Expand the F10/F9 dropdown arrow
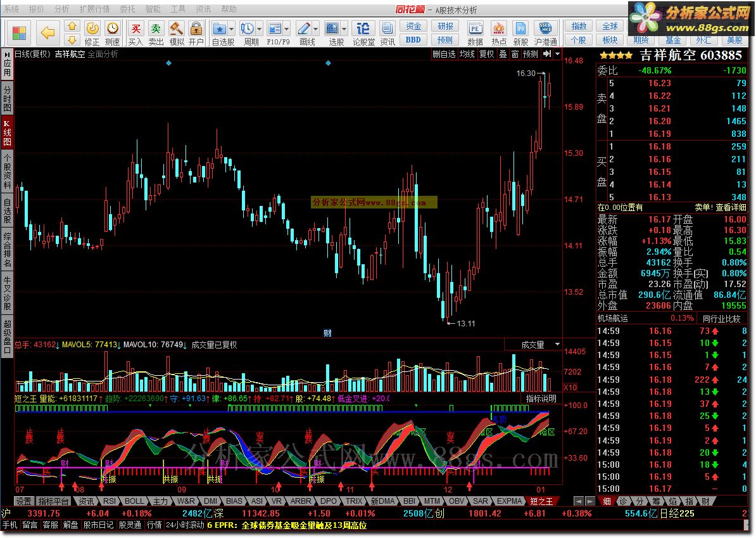Image resolution: width=756 pixels, height=538 pixels. [286, 29]
